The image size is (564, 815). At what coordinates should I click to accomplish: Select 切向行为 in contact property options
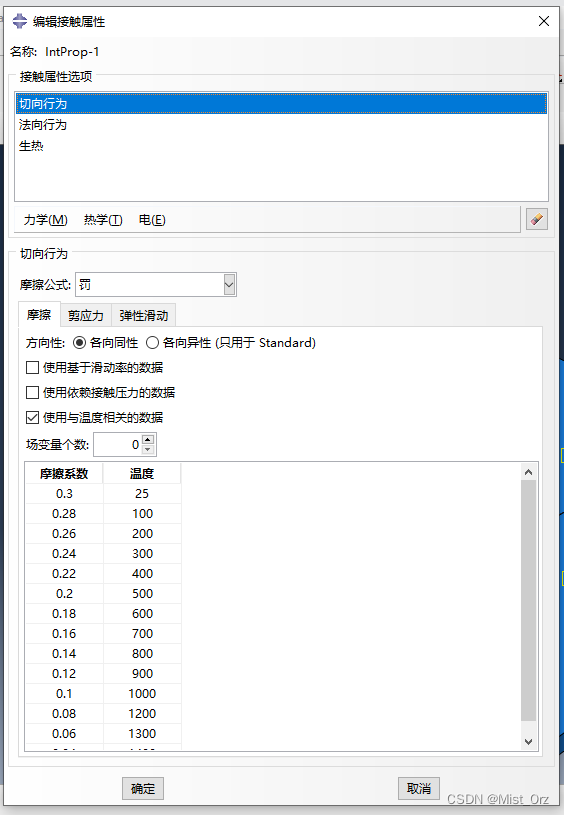point(281,103)
